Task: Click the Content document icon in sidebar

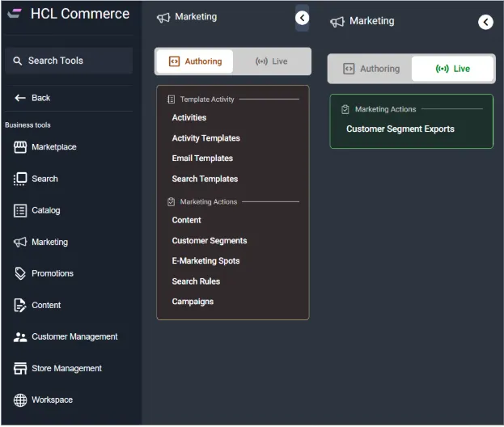Action: [20, 305]
